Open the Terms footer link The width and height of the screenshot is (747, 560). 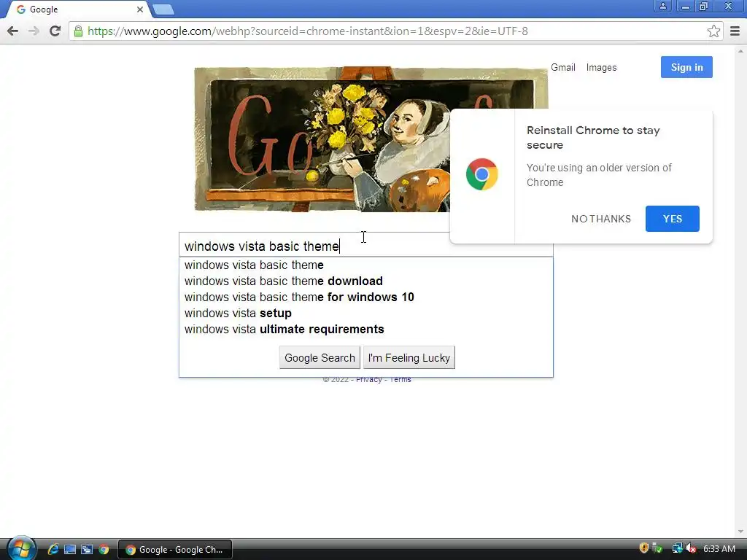(400, 379)
